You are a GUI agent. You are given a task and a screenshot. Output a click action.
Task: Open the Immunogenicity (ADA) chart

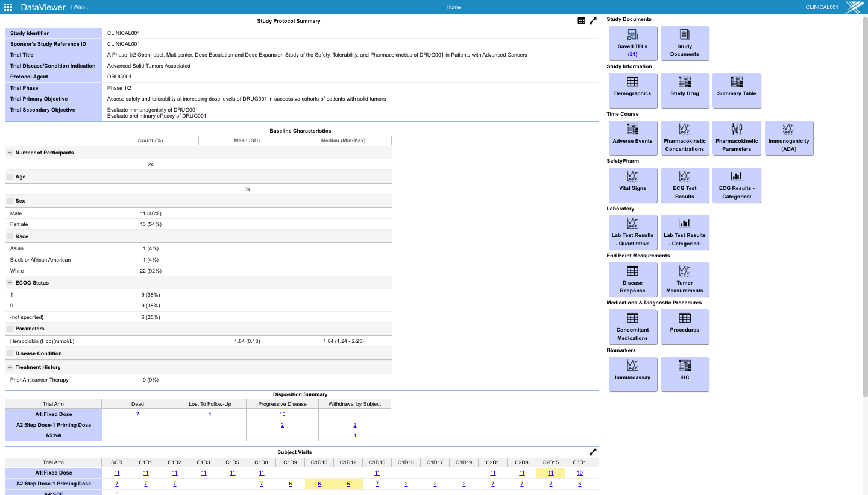tap(789, 137)
